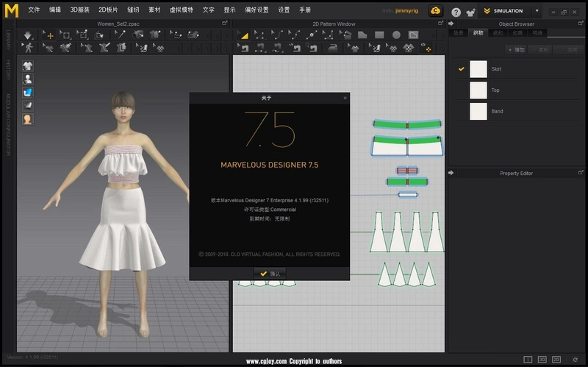Select the Edit Arrangement walking avatar icon
This screenshot has width=588, height=367.
[x=28, y=48]
